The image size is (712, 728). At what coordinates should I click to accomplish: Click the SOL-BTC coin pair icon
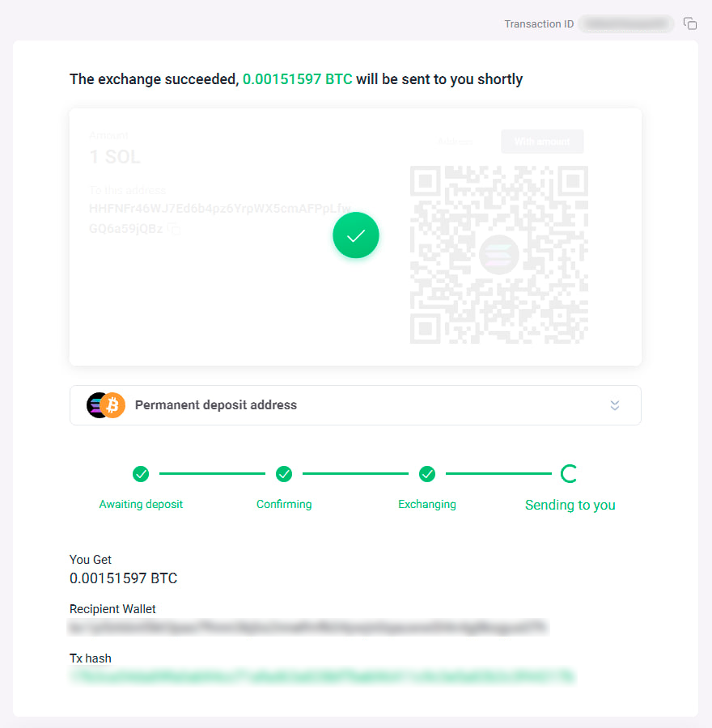[106, 405]
